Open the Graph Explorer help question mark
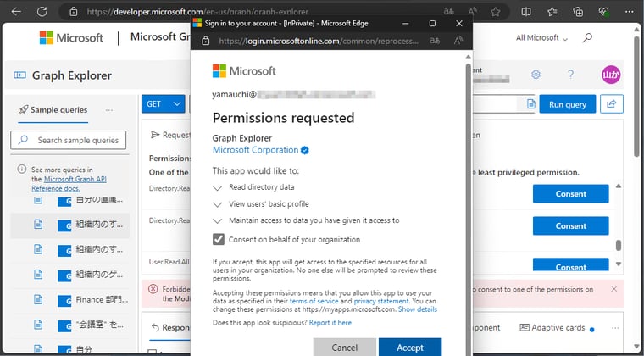The width and height of the screenshot is (644, 356). click(570, 75)
